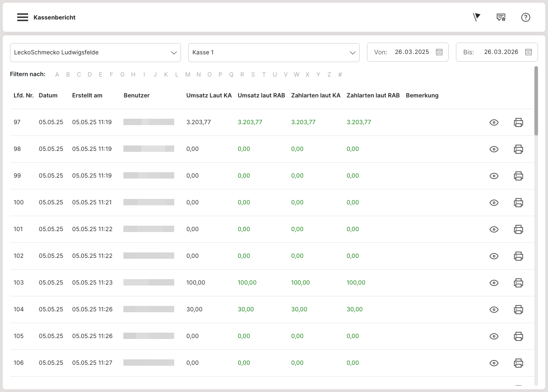Open the Kasse 1 dropdown
The height and width of the screenshot is (392, 548).
point(274,53)
